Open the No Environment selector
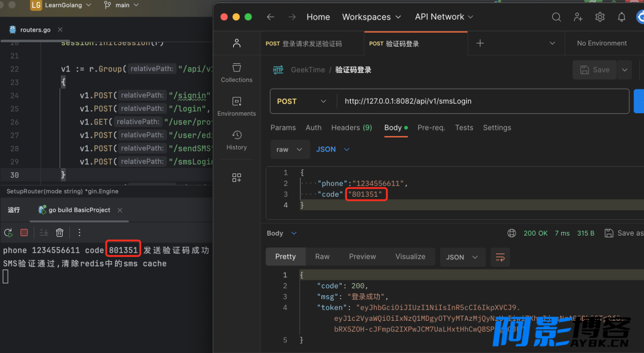 (x=602, y=44)
